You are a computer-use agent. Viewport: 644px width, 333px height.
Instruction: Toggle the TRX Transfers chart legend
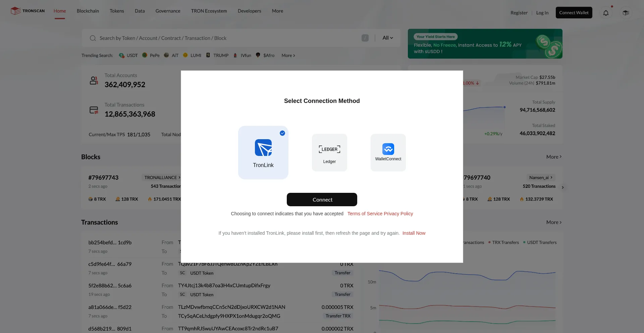503,242
